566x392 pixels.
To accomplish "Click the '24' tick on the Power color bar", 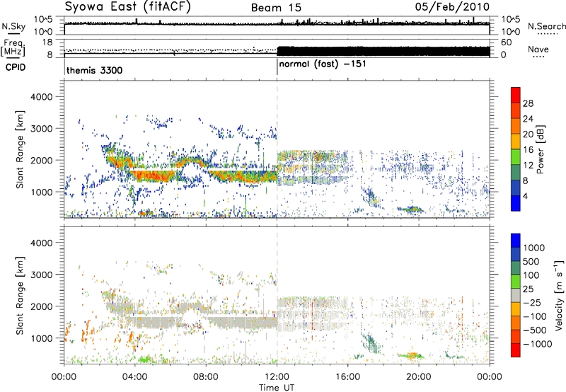I will point(528,119).
